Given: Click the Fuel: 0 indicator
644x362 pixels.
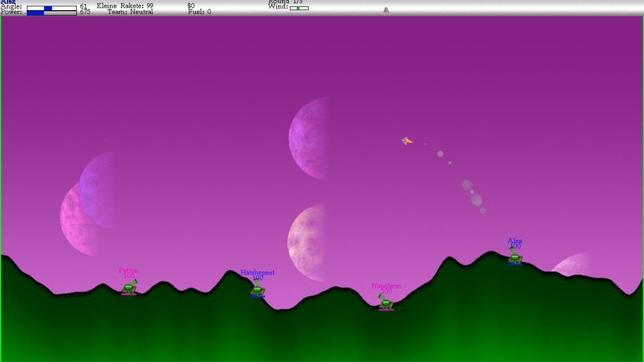Looking at the screenshot, I should click(199, 12).
